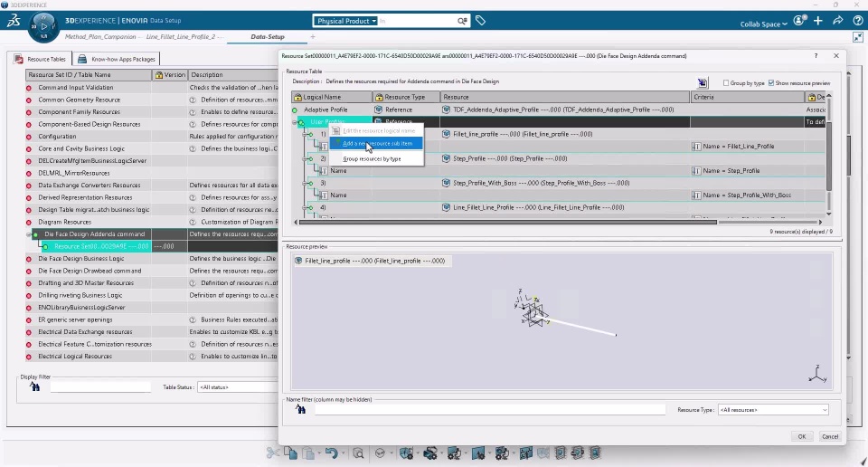Click the shield with gear icon in toolbar
The image size is (868, 467).
tap(406, 453)
